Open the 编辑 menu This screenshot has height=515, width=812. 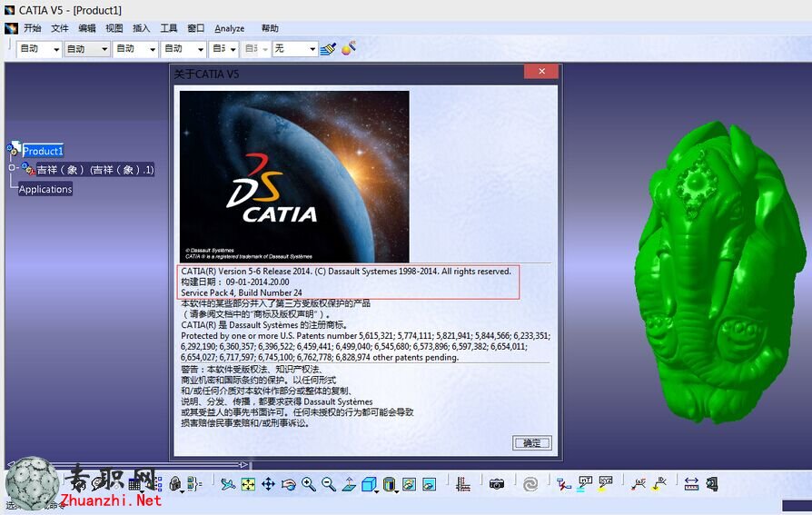87,28
